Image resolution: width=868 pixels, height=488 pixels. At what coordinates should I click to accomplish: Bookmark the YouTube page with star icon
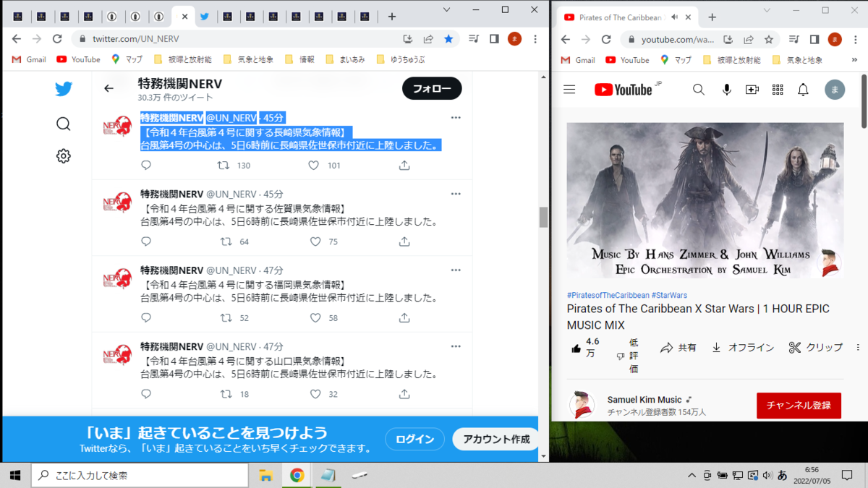(769, 39)
